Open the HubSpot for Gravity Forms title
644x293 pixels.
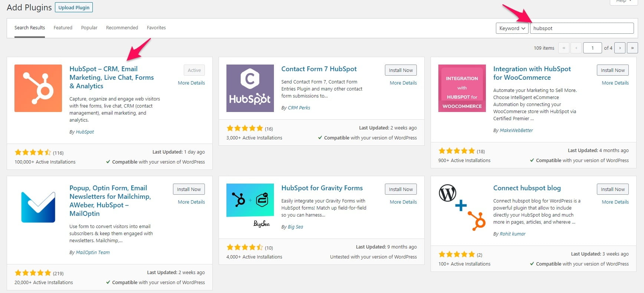(x=322, y=188)
